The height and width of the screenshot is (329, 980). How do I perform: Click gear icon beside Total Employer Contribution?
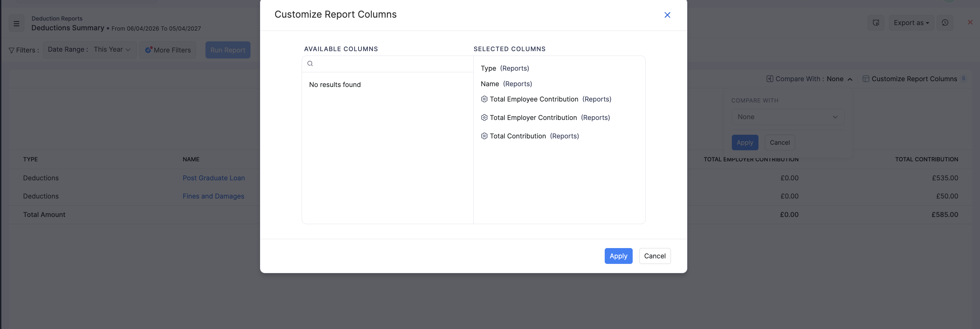pos(484,118)
